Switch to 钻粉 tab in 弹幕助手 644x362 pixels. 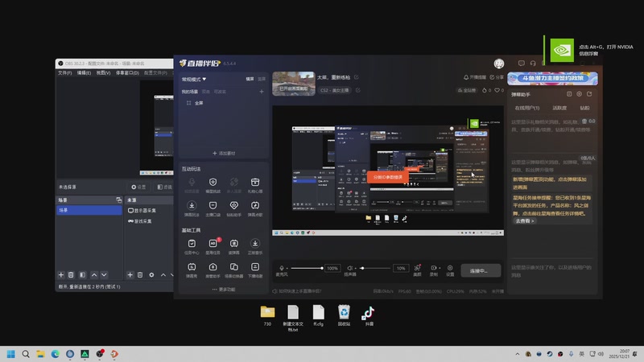tap(584, 108)
